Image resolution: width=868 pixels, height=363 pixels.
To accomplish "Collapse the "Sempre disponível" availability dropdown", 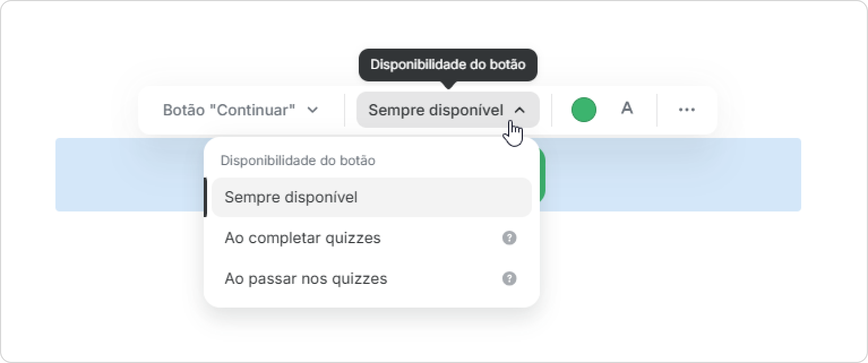I will click(448, 110).
